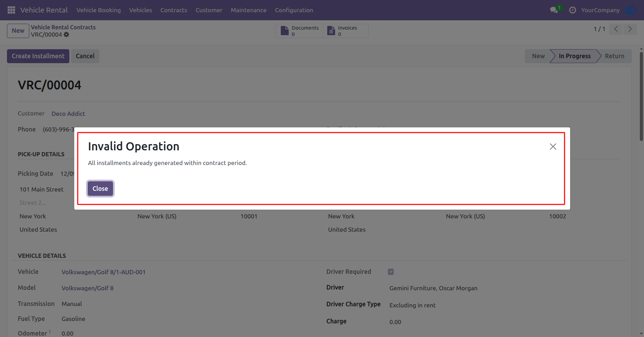Toggle the Driver Required checkbox
The width and height of the screenshot is (644, 337).
391,272
